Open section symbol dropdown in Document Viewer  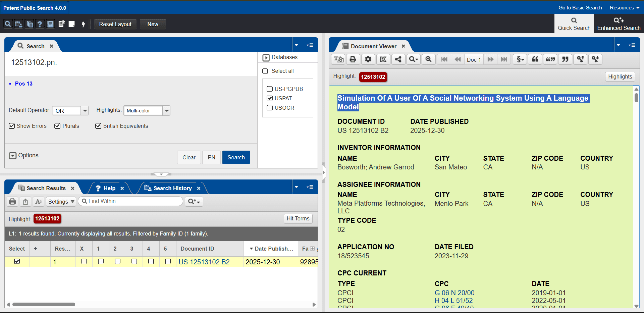520,59
